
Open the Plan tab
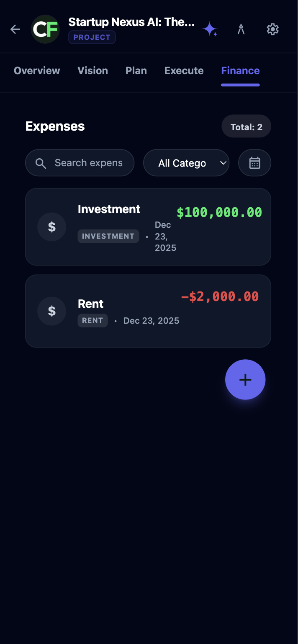tap(136, 71)
